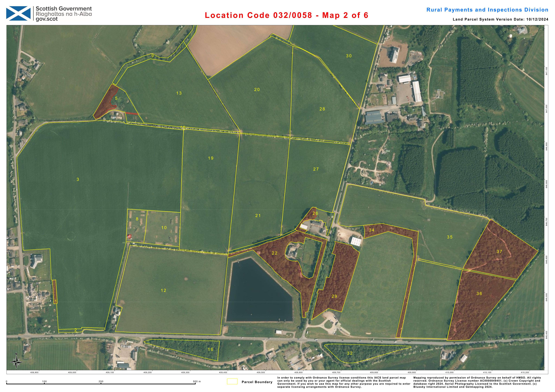Click parcel label 16 south of the road
The width and height of the screenshot is (555, 392).
(x=211, y=349)
